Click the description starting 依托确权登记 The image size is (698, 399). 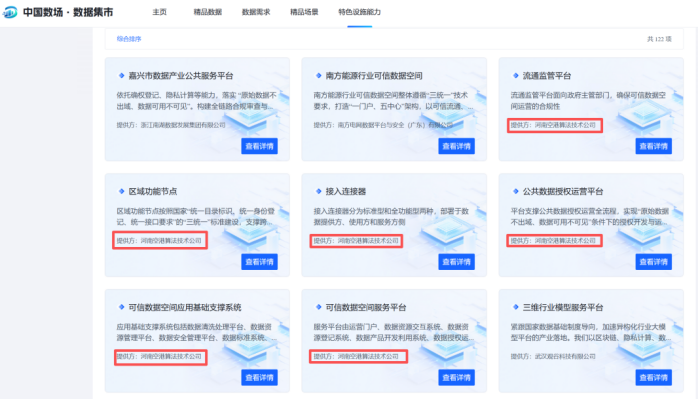click(x=196, y=101)
